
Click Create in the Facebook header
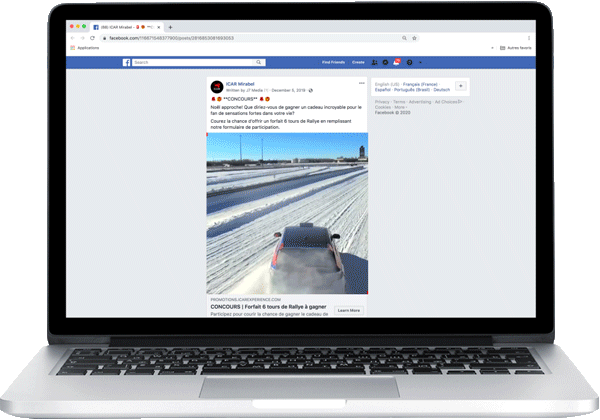tap(357, 62)
